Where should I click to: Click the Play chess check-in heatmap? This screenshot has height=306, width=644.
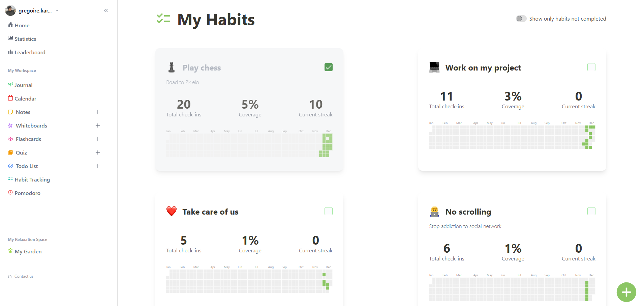coord(249,145)
